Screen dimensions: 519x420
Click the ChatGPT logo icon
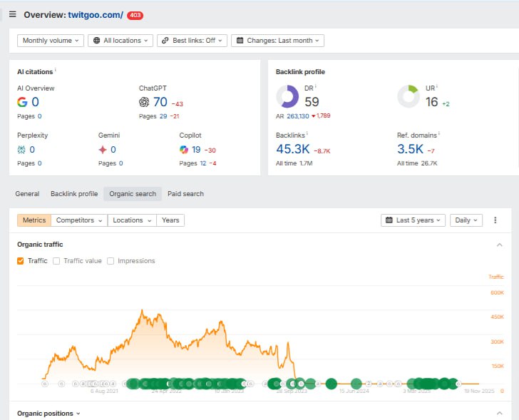pos(144,102)
